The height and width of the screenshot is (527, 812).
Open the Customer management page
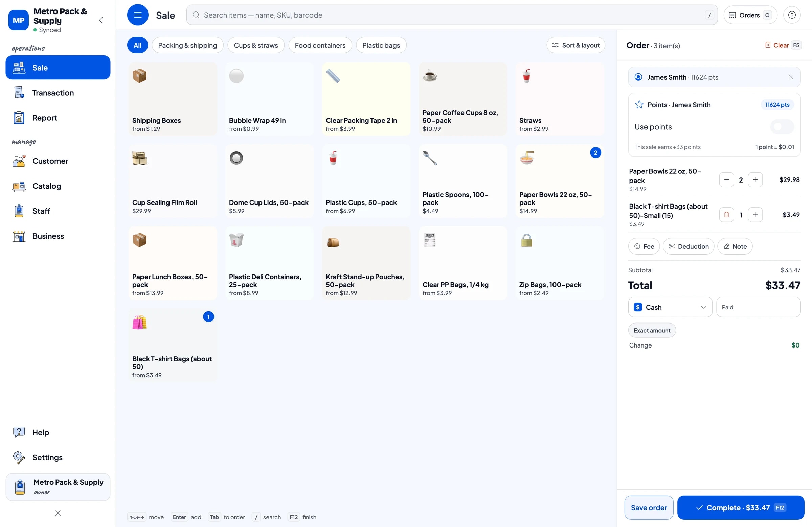point(58,161)
